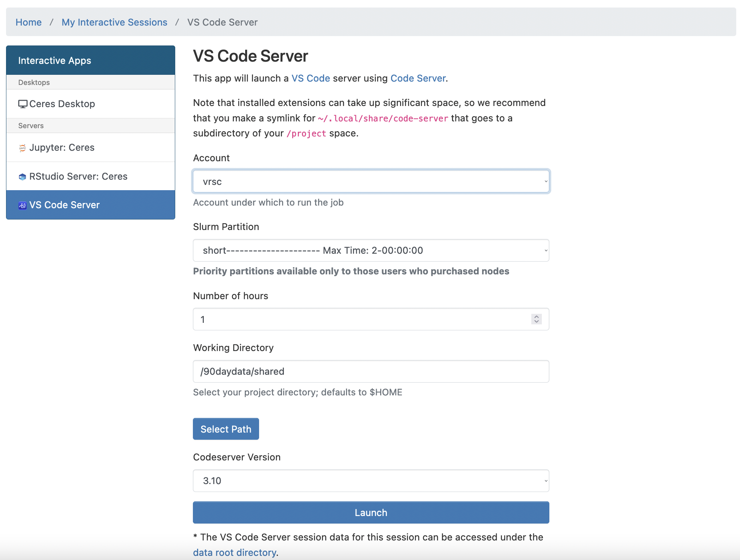
Task: Select RStudio Server: Ceres in sidebar
Action: [x=91, y=176]
